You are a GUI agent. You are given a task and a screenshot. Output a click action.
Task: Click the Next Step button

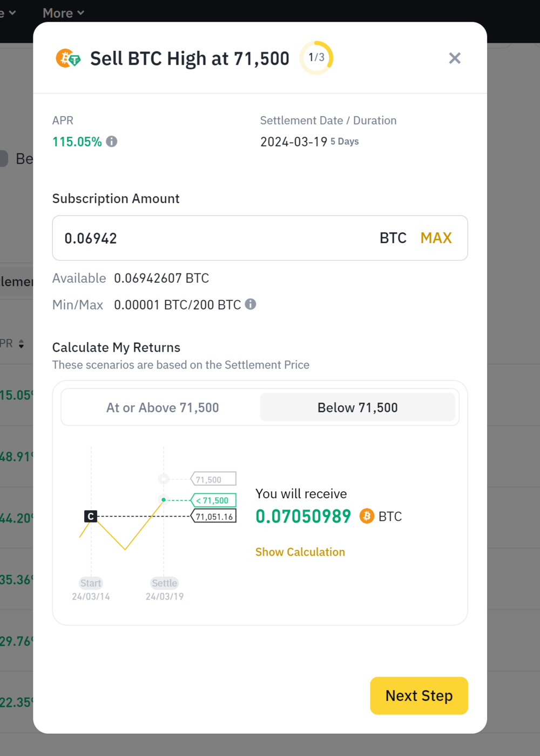[418, 695]
